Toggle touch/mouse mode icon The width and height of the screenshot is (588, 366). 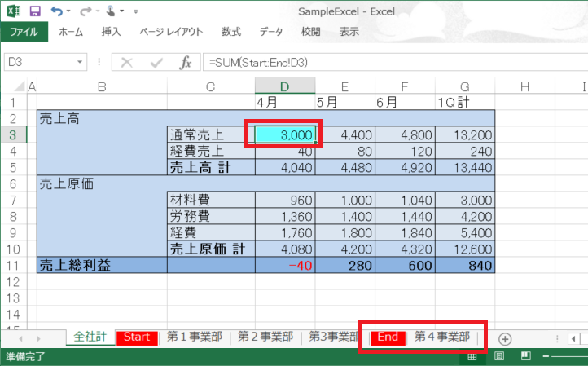(x=111, y=11)
